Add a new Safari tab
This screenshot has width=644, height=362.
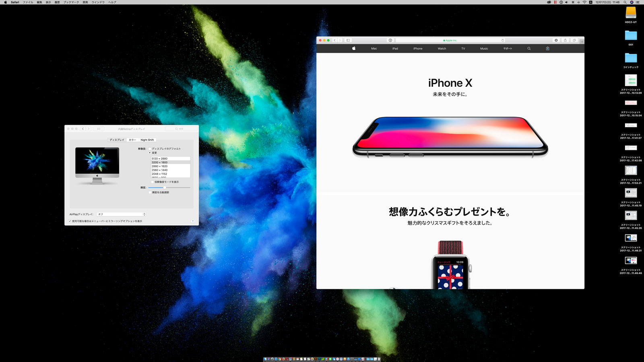(x=582, y=41)
